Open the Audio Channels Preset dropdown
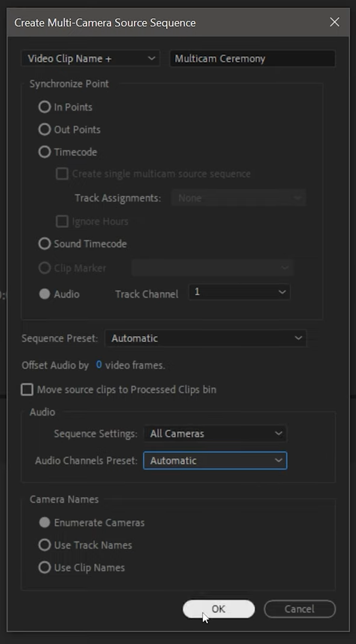The height and width of the screenshot is (644, 356). (214, 461)
